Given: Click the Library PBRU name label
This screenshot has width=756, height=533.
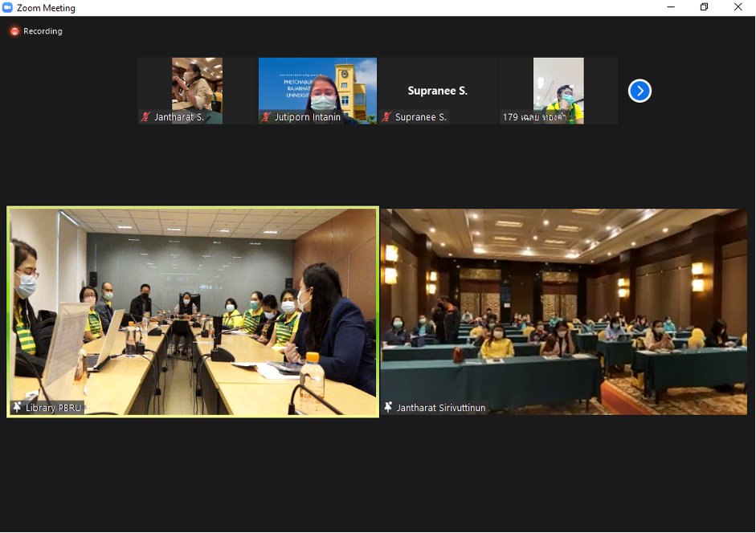Looking at the screenshot, I should (52, 408).
